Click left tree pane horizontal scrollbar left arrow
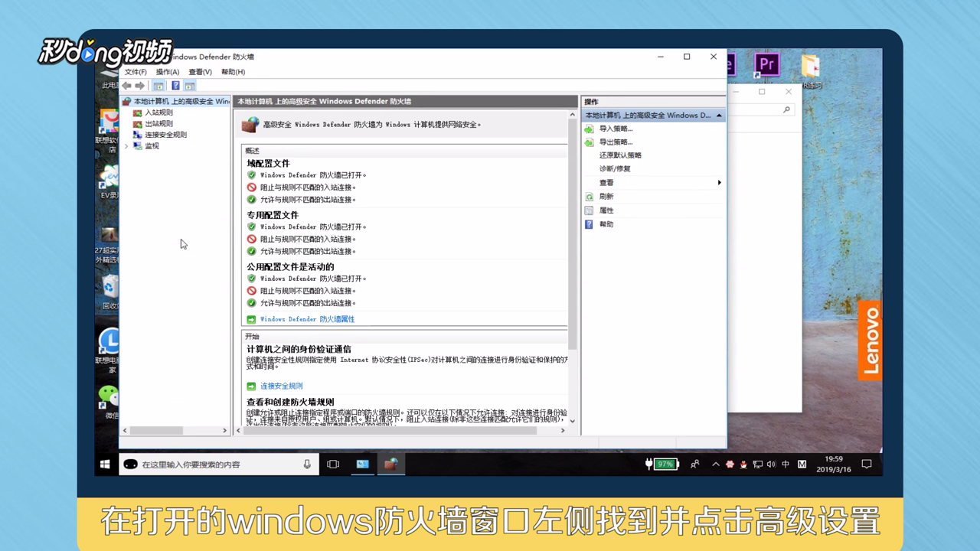The image size is (980, 551). pos(125,431)
